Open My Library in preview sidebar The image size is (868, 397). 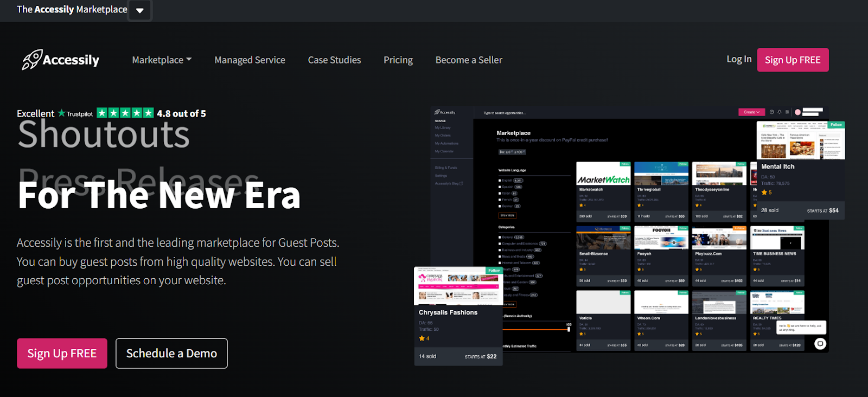[443, 128]
